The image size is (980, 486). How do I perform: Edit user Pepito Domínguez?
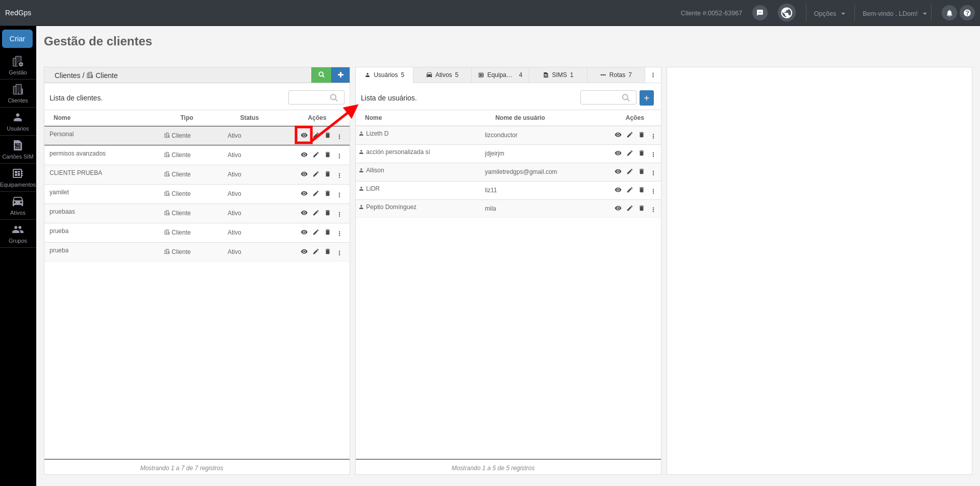pos(630,208)
